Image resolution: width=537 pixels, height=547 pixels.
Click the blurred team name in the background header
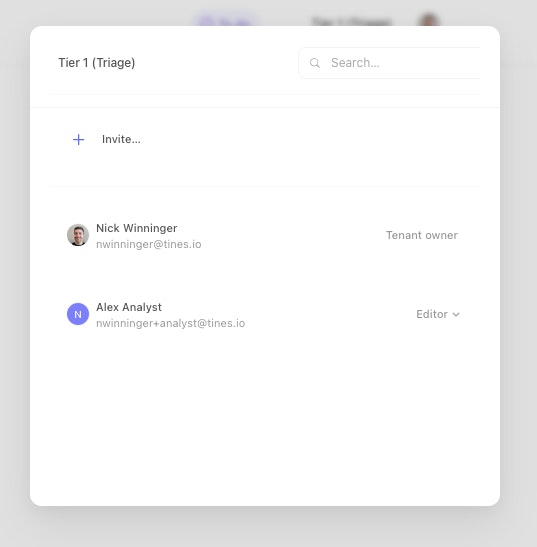351,21
